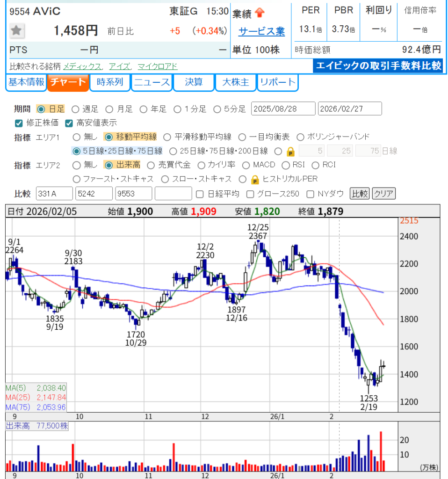Viewport: 448px width, 479px height.
Task: Select the 週足 weekly period option
Action: (x=75, y=109)
